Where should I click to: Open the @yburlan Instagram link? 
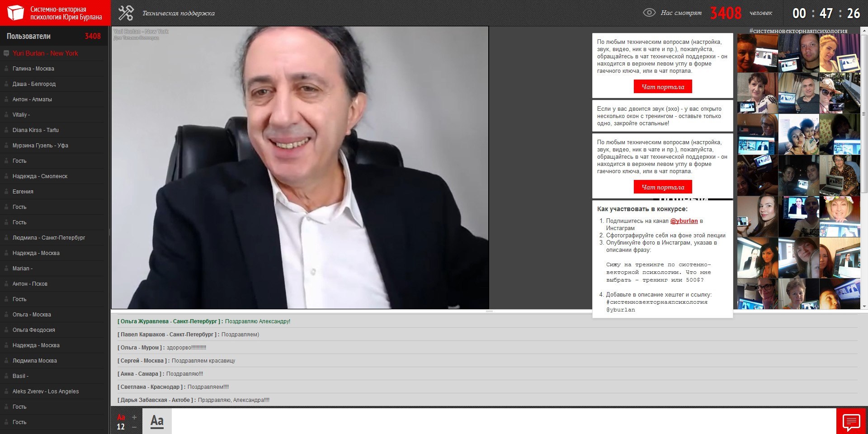pyautogui.click(x=684, y=221)
